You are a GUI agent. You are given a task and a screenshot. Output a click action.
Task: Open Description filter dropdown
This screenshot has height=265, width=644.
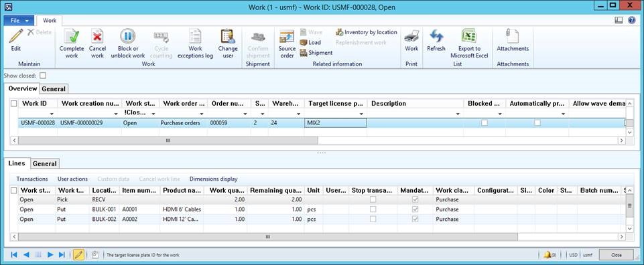tap(458, 114)
